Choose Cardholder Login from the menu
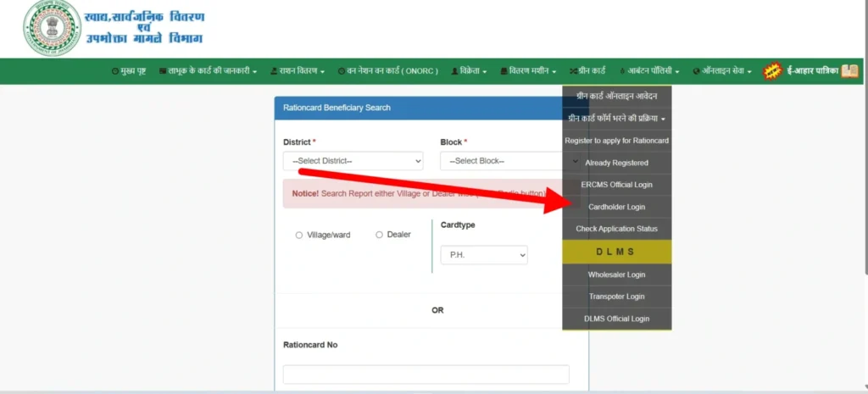 617,207
